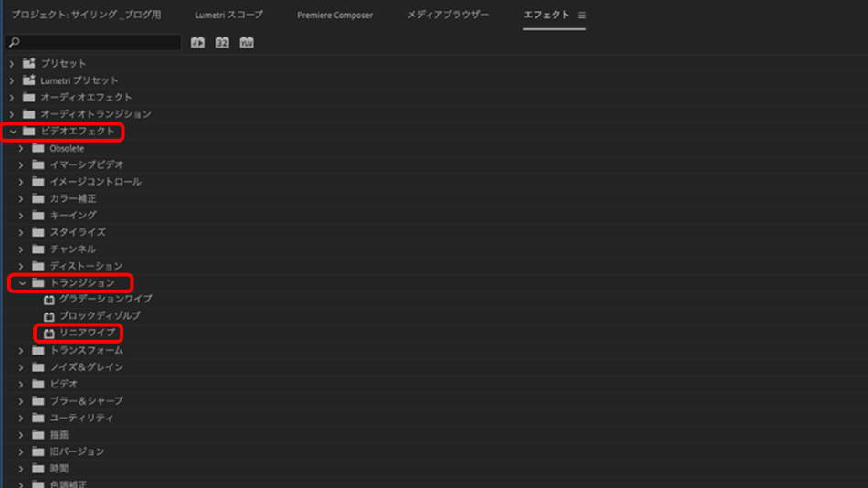Expand the 旧バージョン folder
Image resolution: width=868 pixels, height=488 pixels.
(21, 452)
